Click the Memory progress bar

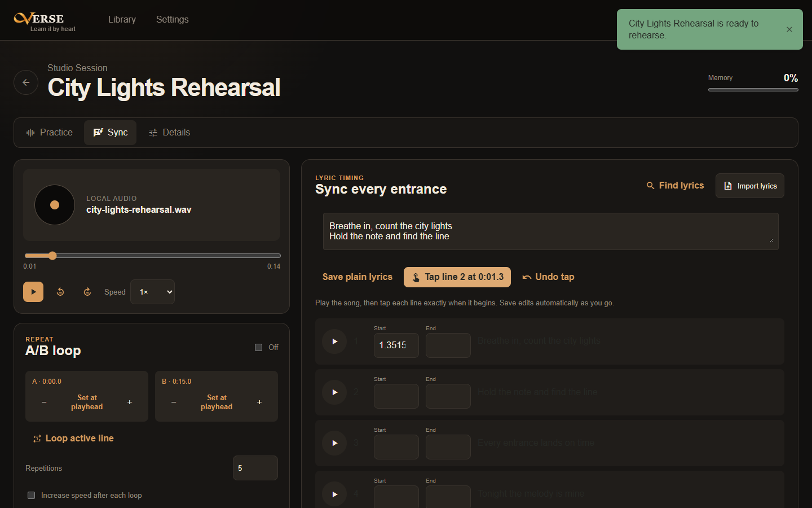pos(753,90)
